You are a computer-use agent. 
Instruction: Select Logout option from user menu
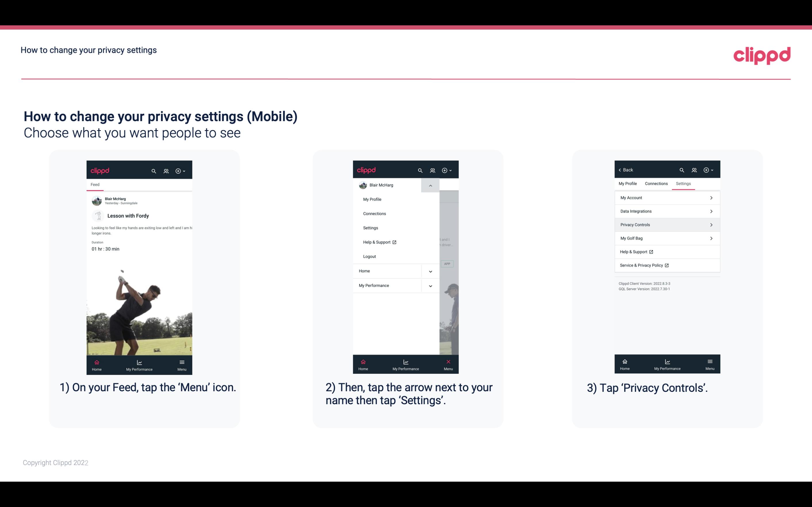click(x=370, y=257)
